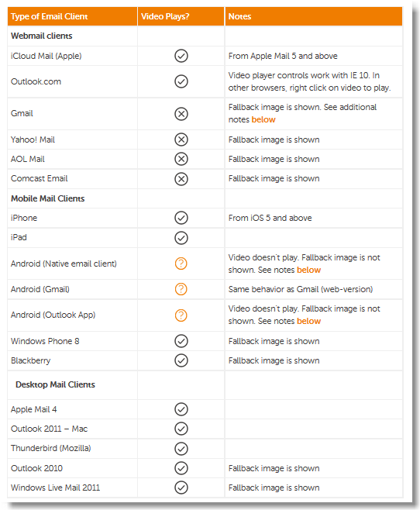
Task: Click the checkmark icon for Thunderbird (Mozilla)
Action: [181, 449]
